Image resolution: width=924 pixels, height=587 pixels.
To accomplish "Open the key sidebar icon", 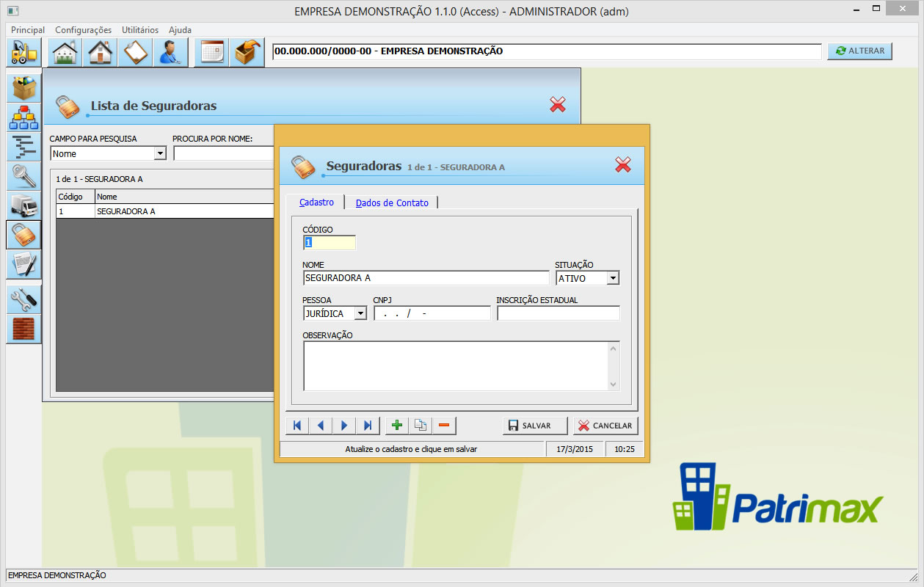I will click(24, 176).
